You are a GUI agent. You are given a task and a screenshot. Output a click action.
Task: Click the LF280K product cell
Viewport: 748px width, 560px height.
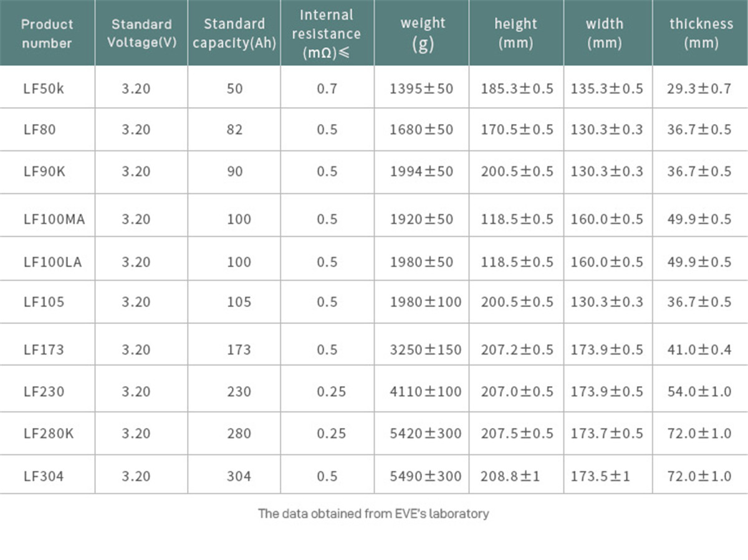click(49, 434)
